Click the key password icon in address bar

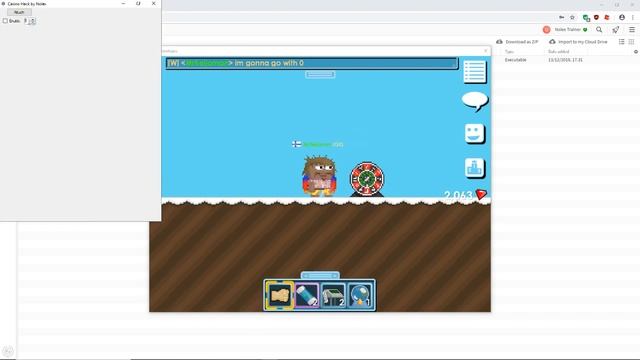pyautogui.click(x=561, y=18)
